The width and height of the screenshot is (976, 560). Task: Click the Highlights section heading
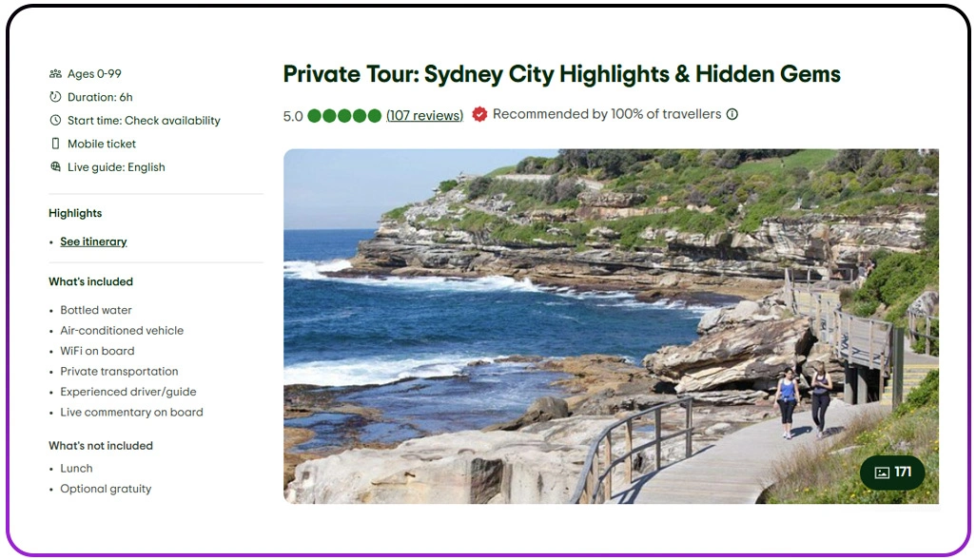(75, 213)
